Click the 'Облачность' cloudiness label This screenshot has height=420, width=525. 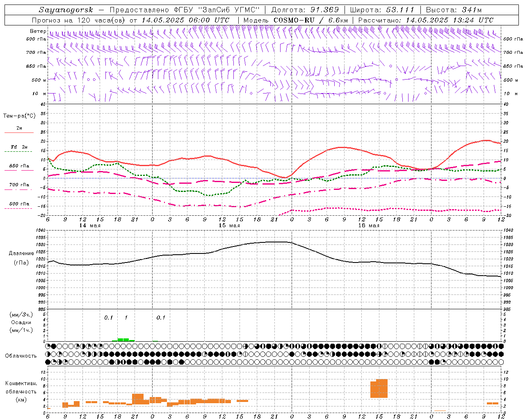[21, 356]
